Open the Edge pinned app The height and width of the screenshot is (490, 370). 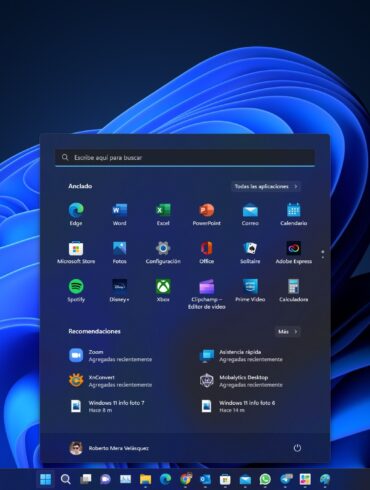76,214
